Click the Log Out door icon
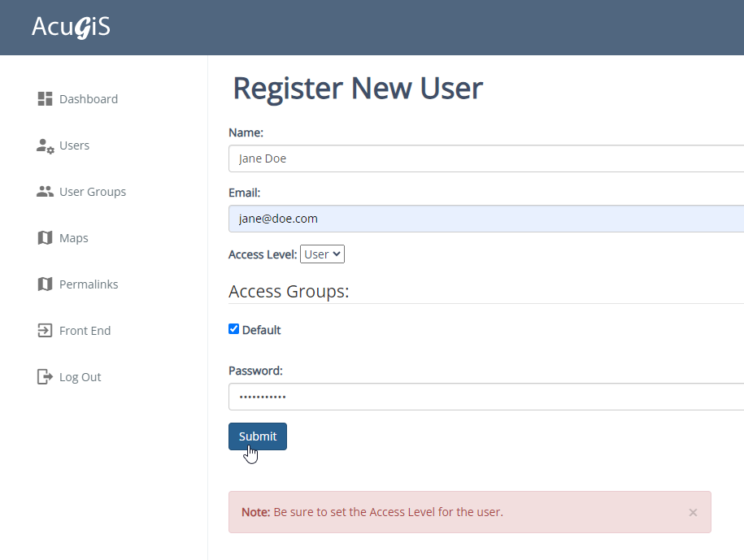This screenshot has height=560, width=744. pos(45,377)
